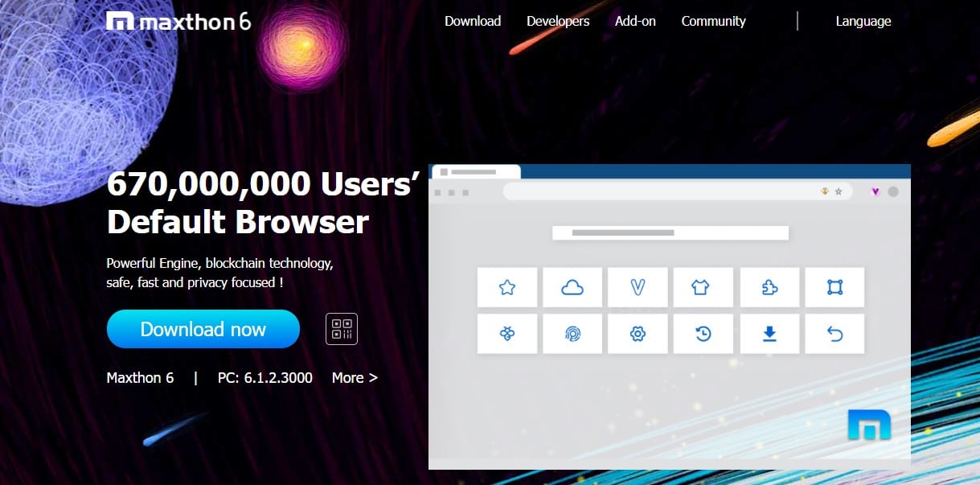This screenshot has width=980, height=485.
Task: Click the mock page search box
Action: (x=670, y=232)
